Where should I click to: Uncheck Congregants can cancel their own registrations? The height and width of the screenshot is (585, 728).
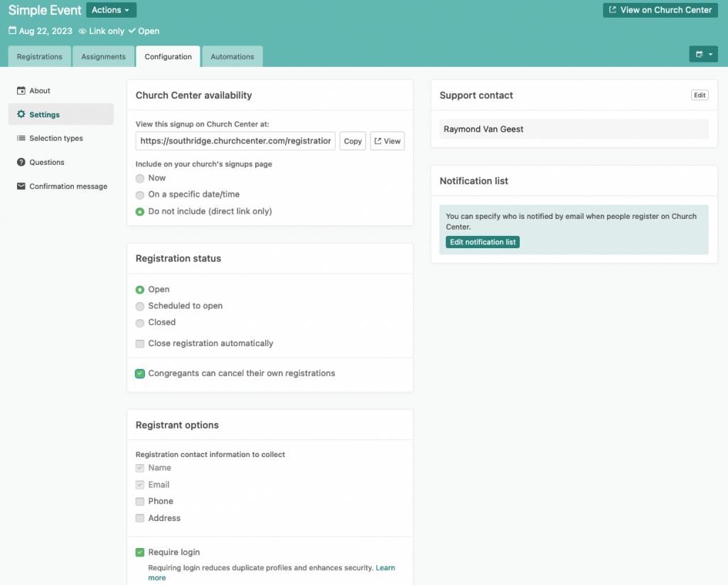140,374
